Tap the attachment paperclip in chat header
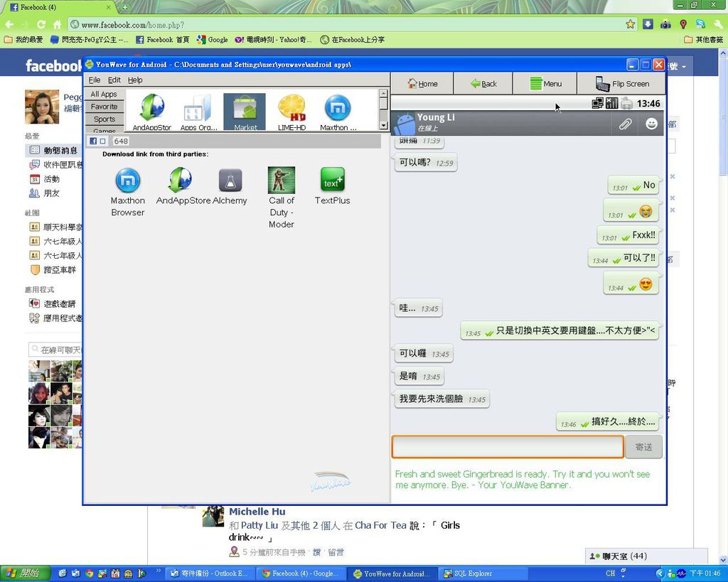This screenshot has height=582, width=728. point(626,124)
